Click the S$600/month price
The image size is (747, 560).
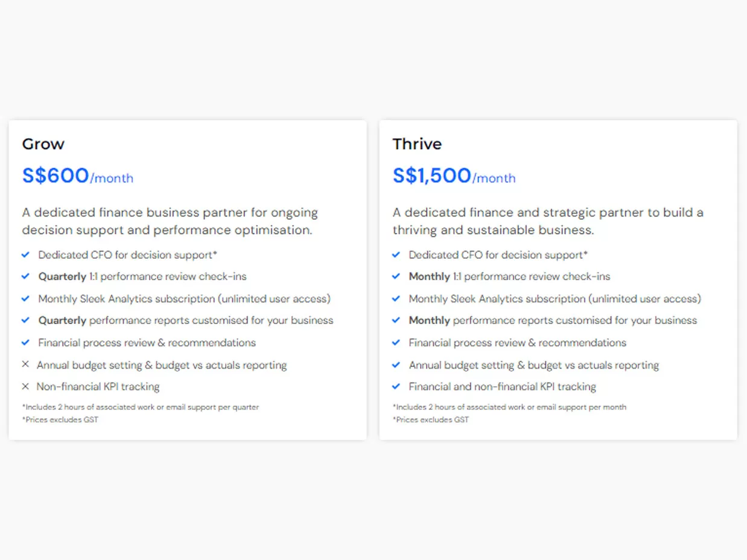(78, 176)
